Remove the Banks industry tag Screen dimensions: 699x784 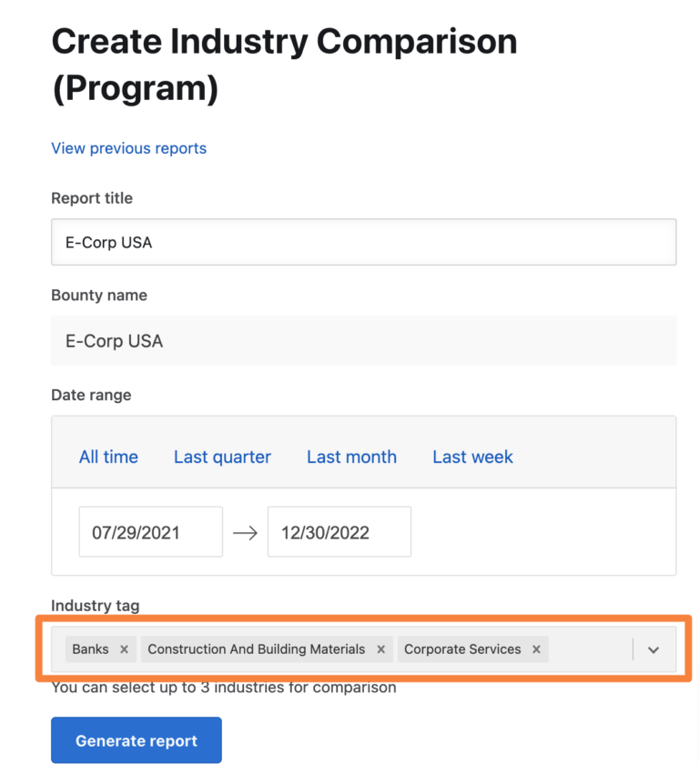tap(127, 649)
